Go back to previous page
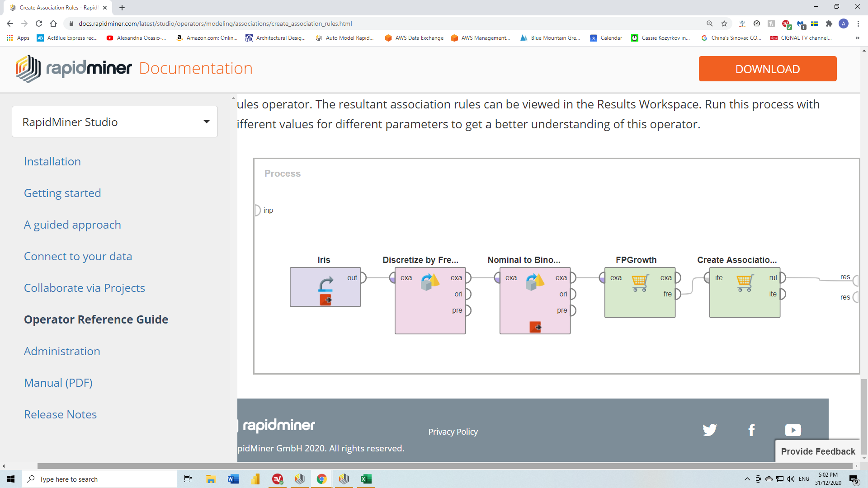Viewport: 868px width, 488px height. (x=10, y=23)
